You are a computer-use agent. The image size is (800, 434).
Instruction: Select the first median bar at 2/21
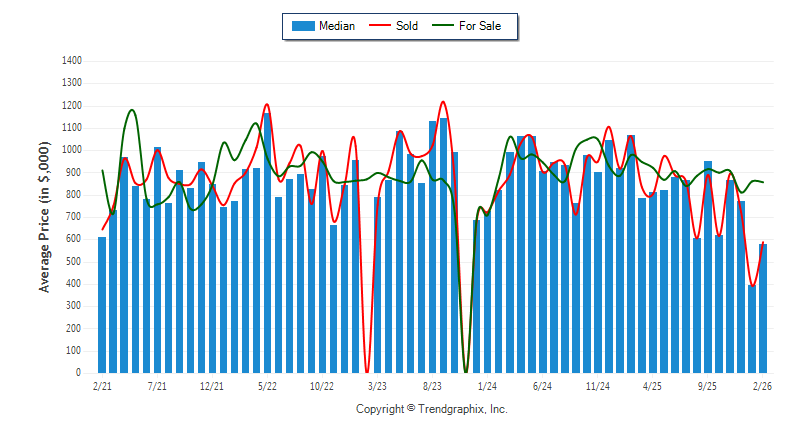coord(102,305)
